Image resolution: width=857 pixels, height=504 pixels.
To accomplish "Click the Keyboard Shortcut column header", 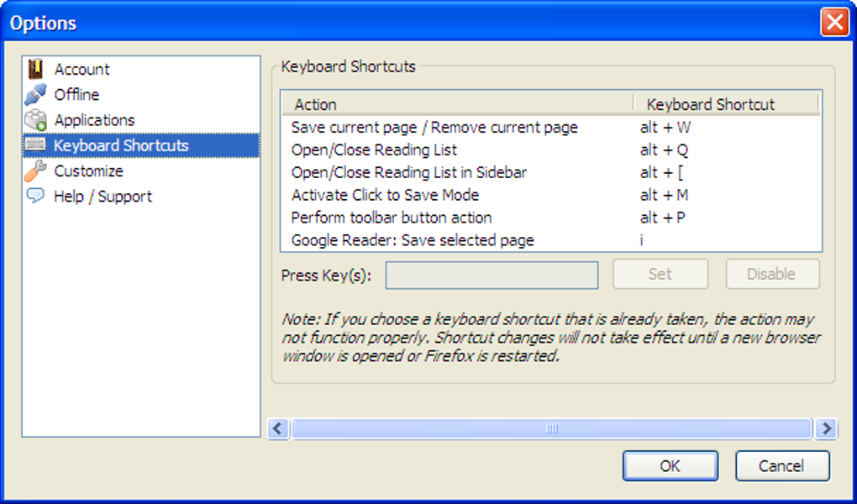I will pyautogui.click(x=727, y=104).
